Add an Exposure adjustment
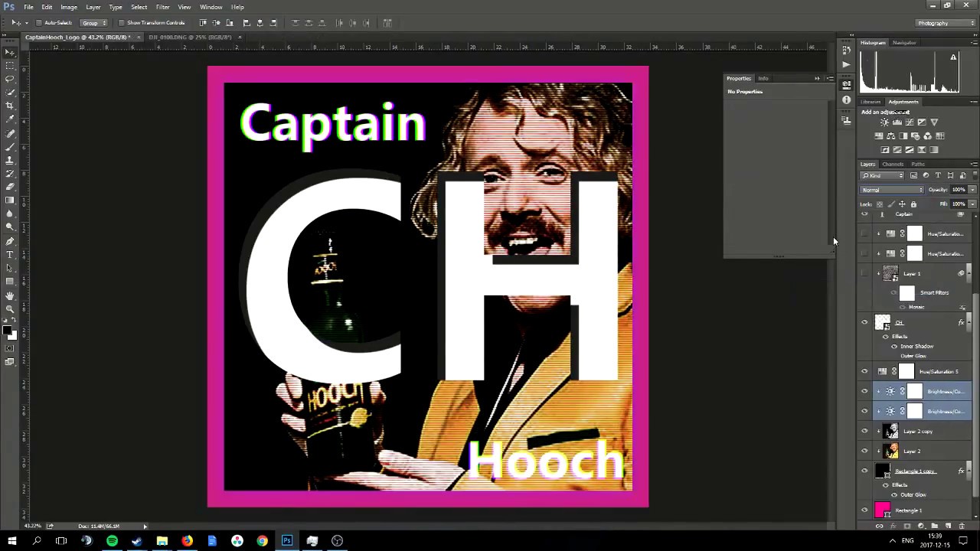The width and height of the screenshot is (980, 551). tap(921, 122)
